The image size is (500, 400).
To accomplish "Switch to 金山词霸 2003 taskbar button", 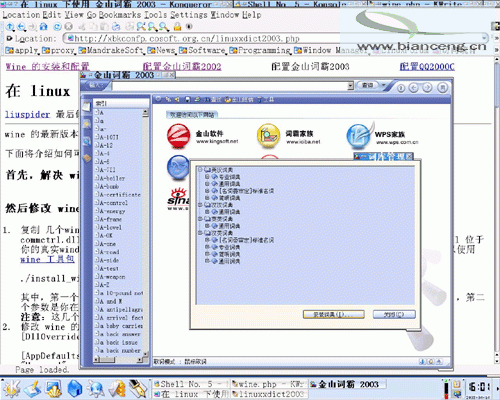I will pos(347,384).
